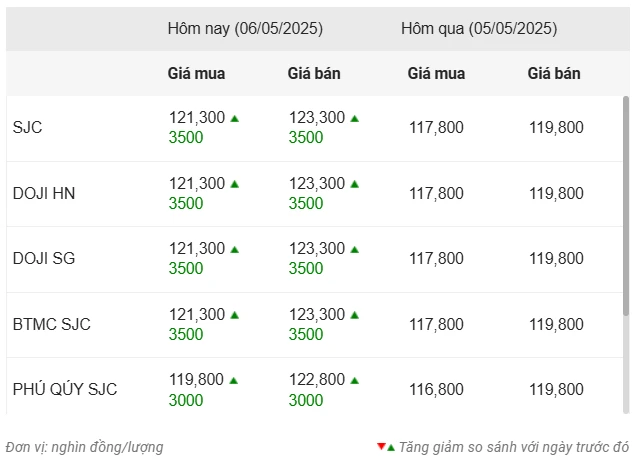Click up arrow beside BTMC SJC buy price
634x468 pixels.
click(x=235, y=315)
